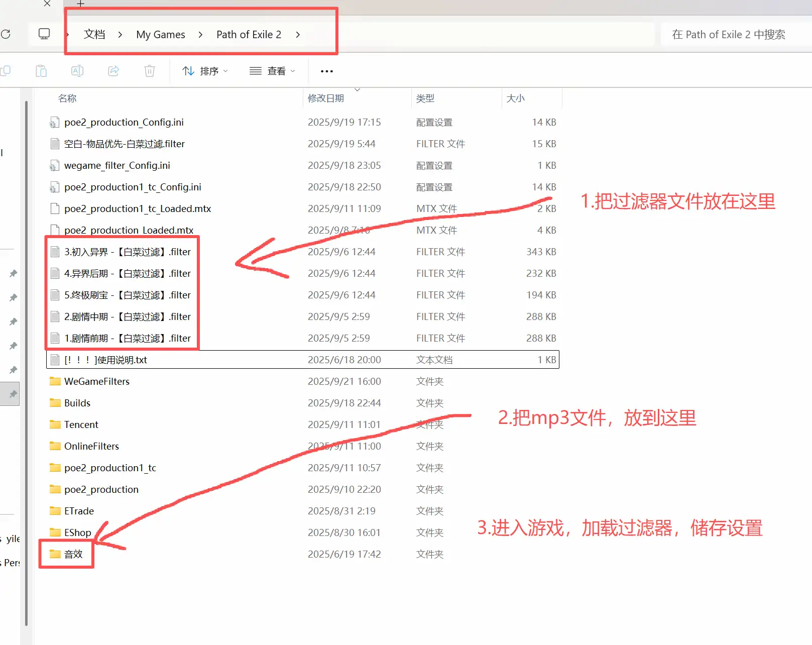The height and width of the screenshot is (645, 812).
Task: Sort by 修改日期 column header
Action: pyautogui.click(x=326, y=98)
